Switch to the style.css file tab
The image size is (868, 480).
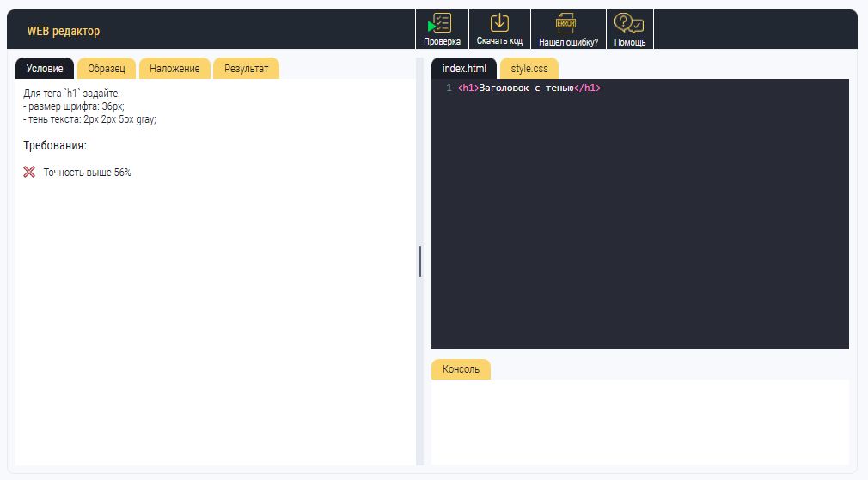click(529, 69)
